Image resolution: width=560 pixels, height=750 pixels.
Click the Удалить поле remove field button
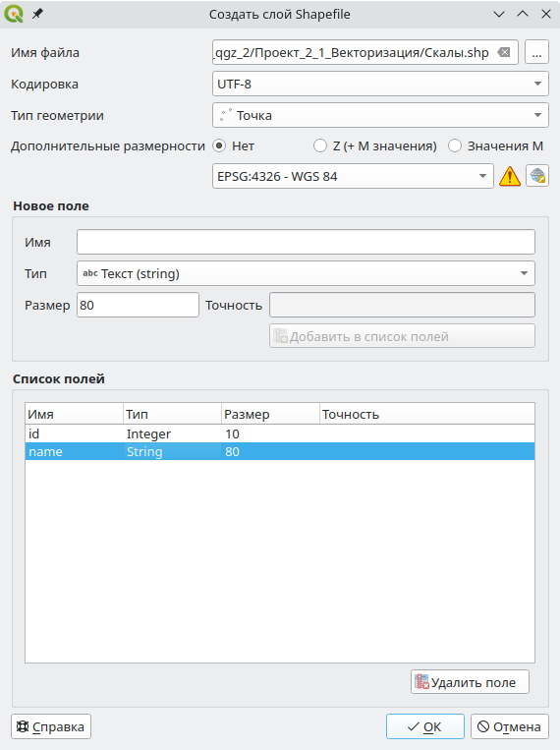click(470, 682)
